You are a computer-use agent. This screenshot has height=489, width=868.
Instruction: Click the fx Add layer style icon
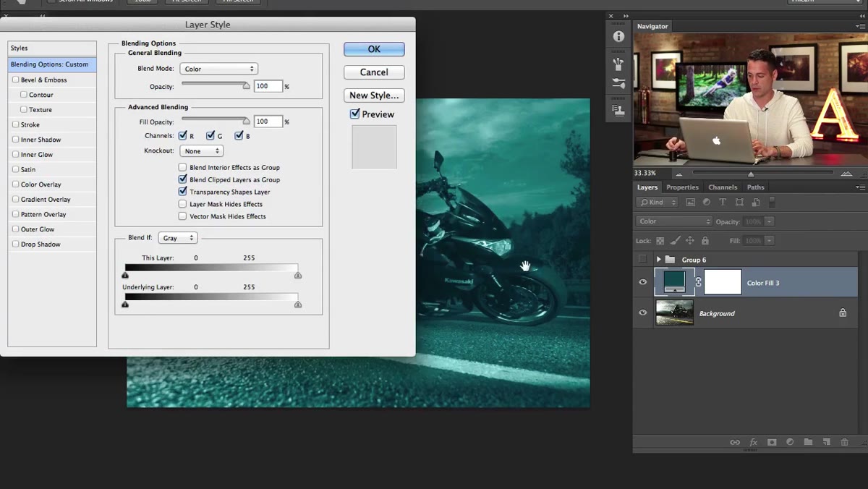[753, 442]
